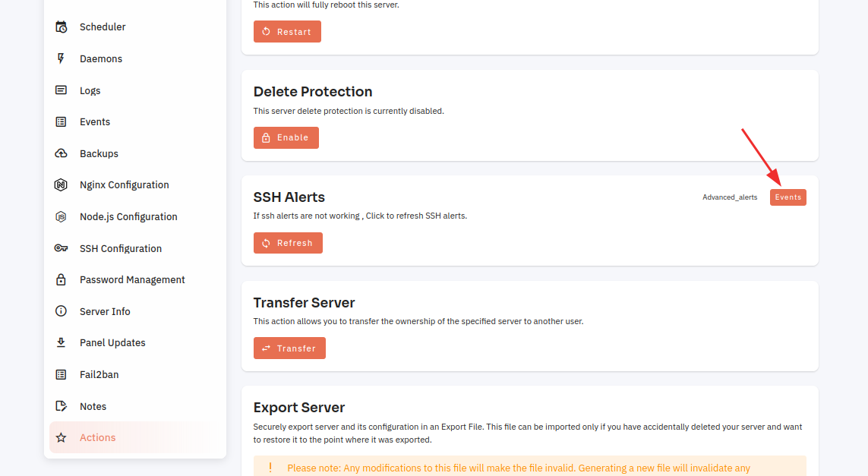868x476 pixels.
Task: Click the 'Please note' warning text
Action: pos(519,468)
